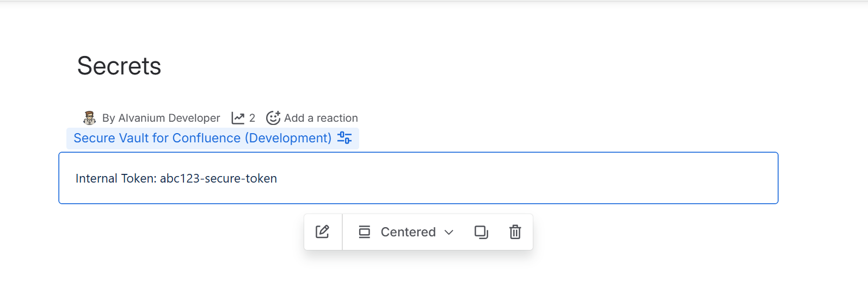The image size is (868, 307).
Task: Click the word "(Development)" in macro label
Action: click(x=288, y=138)
